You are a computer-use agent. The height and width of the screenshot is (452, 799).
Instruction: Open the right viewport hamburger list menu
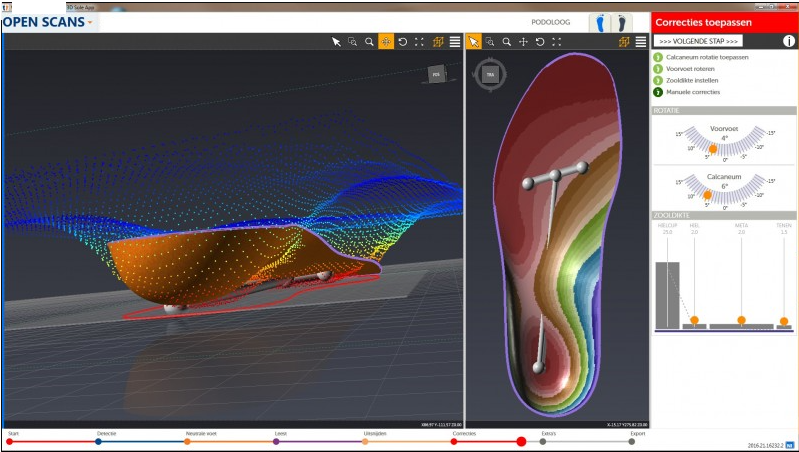640,42
